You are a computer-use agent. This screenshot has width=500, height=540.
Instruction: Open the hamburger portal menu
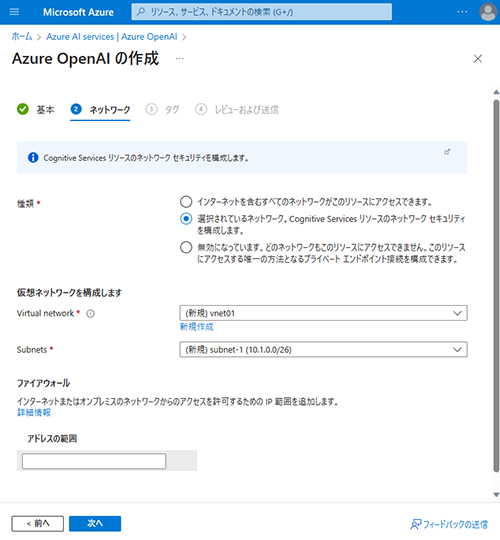click(14, 12)
